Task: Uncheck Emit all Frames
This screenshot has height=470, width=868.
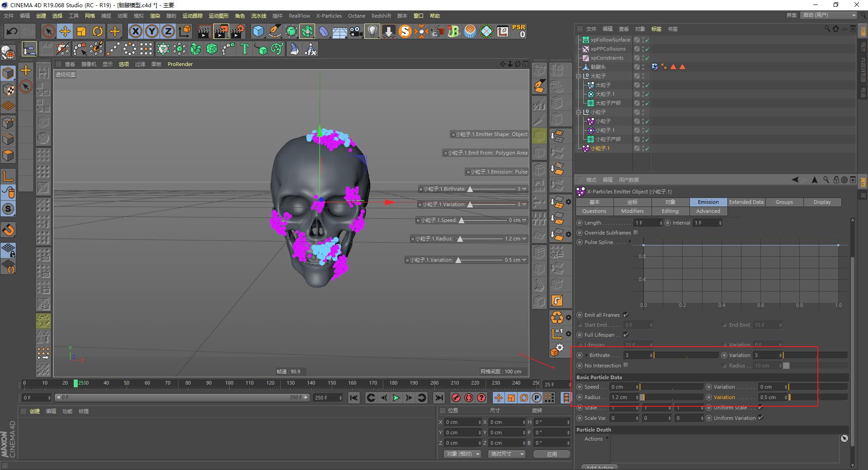Action: click(x=626, y=315)
